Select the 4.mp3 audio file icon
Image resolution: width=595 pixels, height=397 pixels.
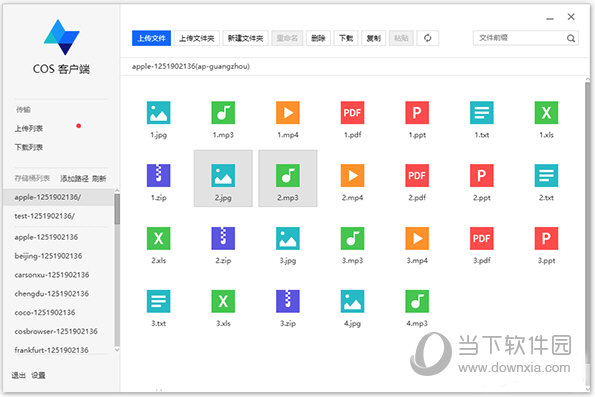tap(417, 301)
